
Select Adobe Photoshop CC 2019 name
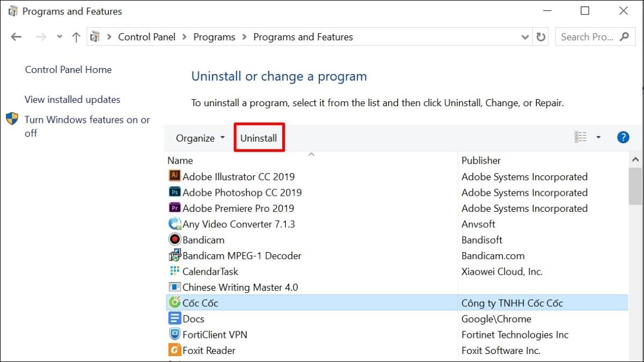(x=242, y=192)
